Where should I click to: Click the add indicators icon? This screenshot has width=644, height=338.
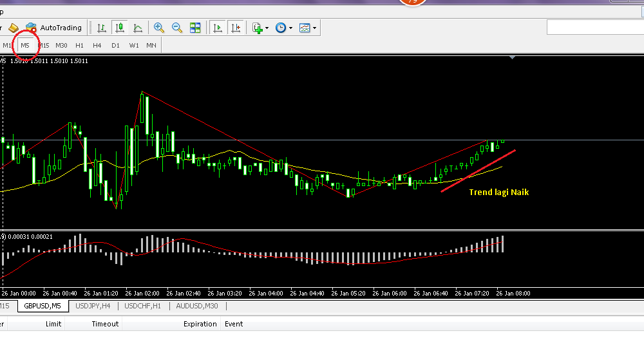pos(258,28)
